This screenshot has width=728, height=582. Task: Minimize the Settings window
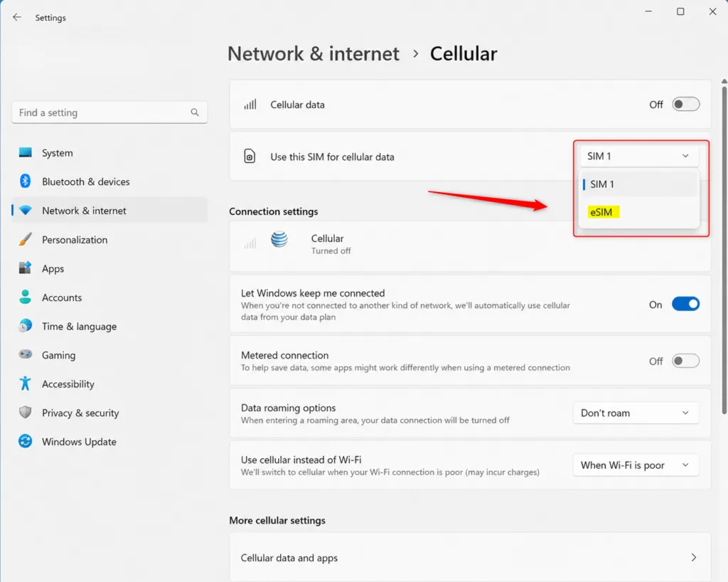648,11
